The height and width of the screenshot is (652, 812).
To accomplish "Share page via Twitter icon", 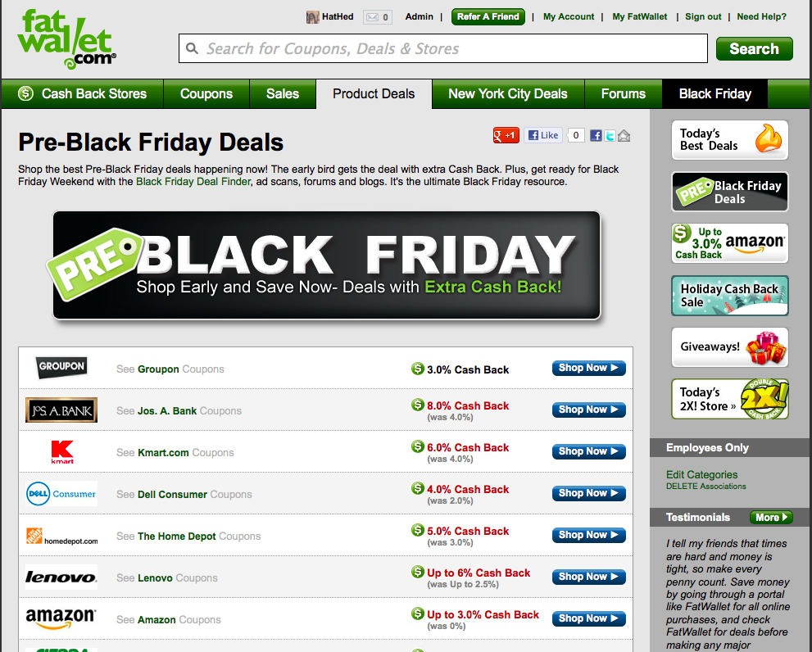I will click(610, 136).
